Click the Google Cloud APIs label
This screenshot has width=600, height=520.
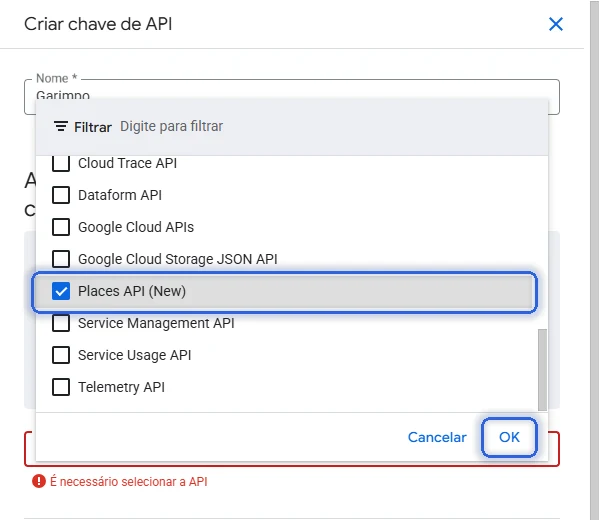coord(136,227)
